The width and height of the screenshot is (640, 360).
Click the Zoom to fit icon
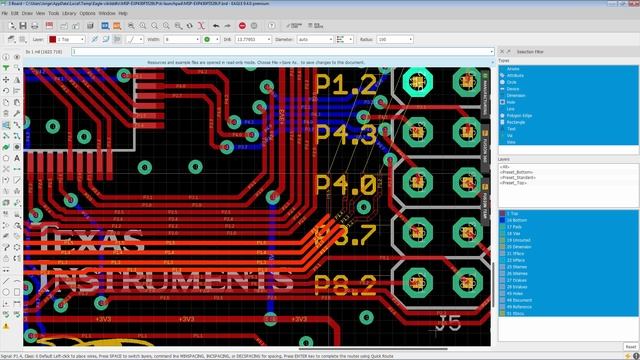(x=131, y=26)
